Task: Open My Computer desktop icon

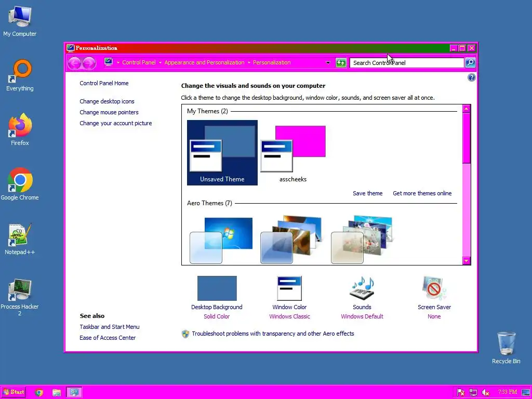Action: coord(20,21)
